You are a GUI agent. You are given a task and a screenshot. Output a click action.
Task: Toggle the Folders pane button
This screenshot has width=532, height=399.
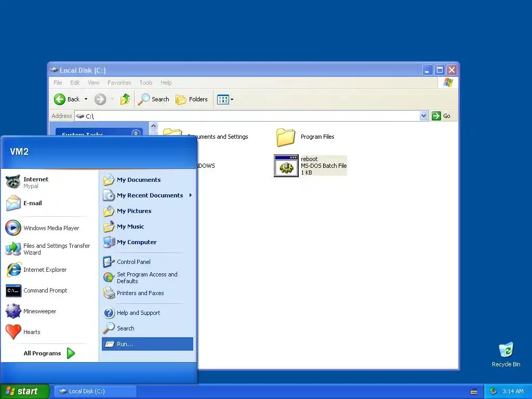coord(191,99)
